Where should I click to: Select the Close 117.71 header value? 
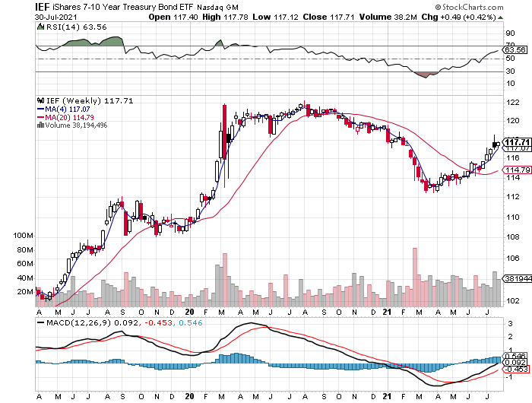(328, 17)
